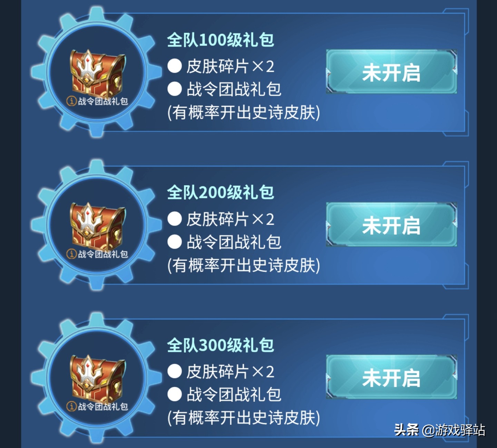Click the 100级 gift pack treasure chest icon
Screen dimensions: 497x448
pyautogui.click(x=97, y=72)
